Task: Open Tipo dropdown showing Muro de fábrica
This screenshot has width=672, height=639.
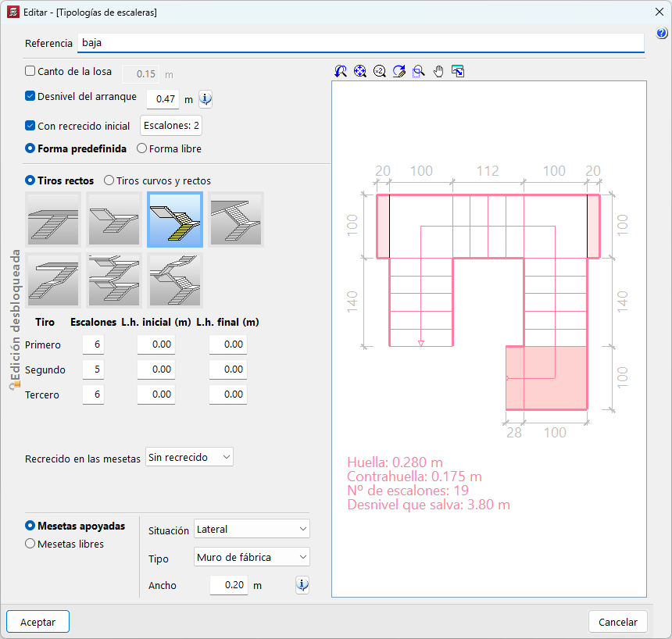Action: point(252,557)
